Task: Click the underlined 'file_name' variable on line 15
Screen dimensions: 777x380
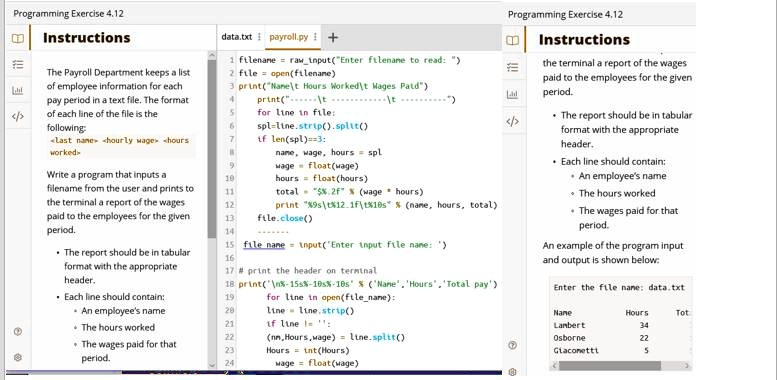Action: point(264,245)
